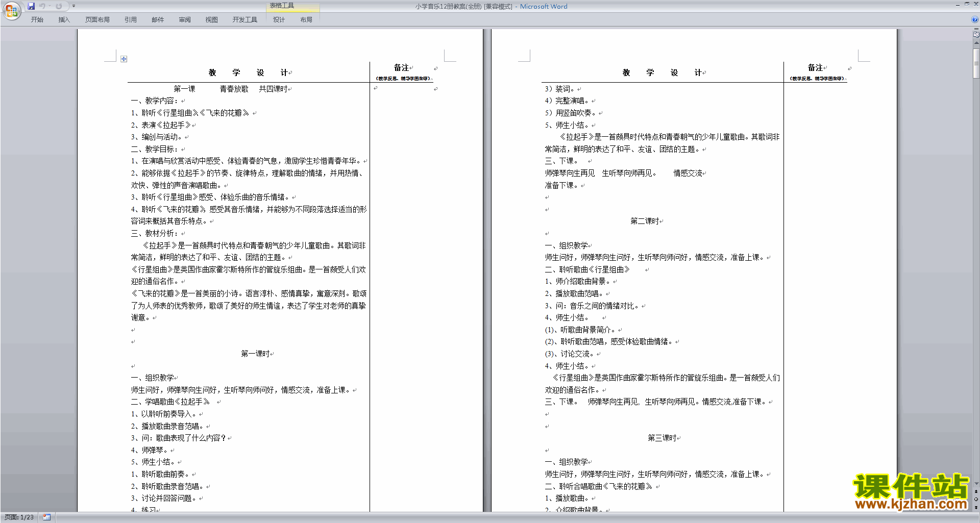Click the line 3、问：音乐之间的情绪对比。
The width and height of the screenshot is (980, 523).
coord(593,306)
